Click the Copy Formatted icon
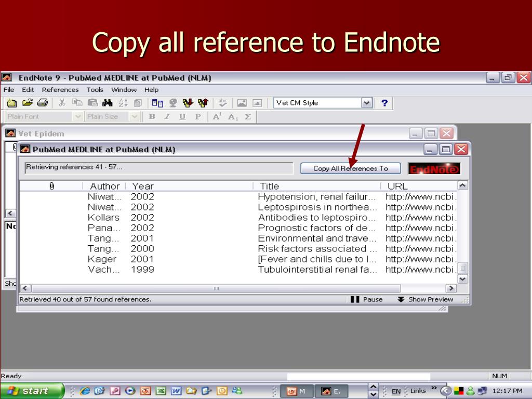 138,102
